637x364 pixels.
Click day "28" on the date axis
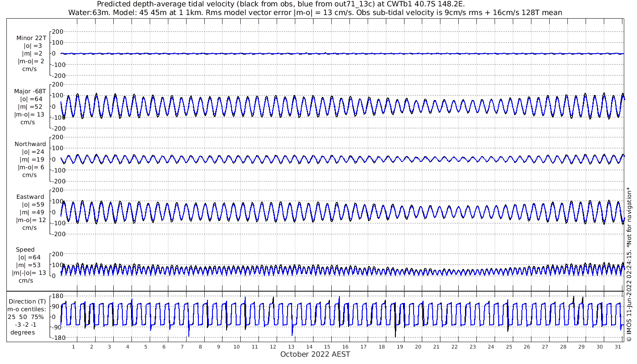click(x=563, y=347)
